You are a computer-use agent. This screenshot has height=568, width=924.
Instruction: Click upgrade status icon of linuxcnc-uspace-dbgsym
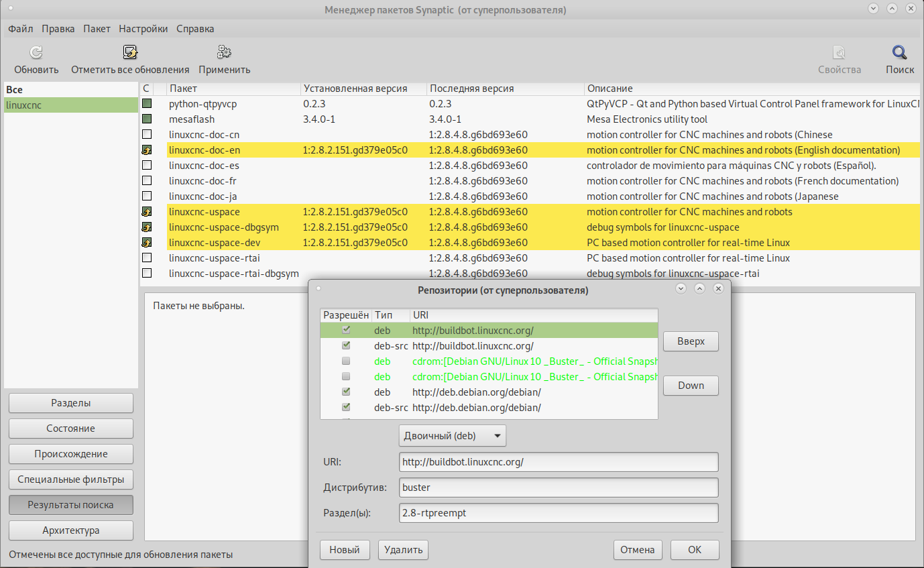(147, 227)
